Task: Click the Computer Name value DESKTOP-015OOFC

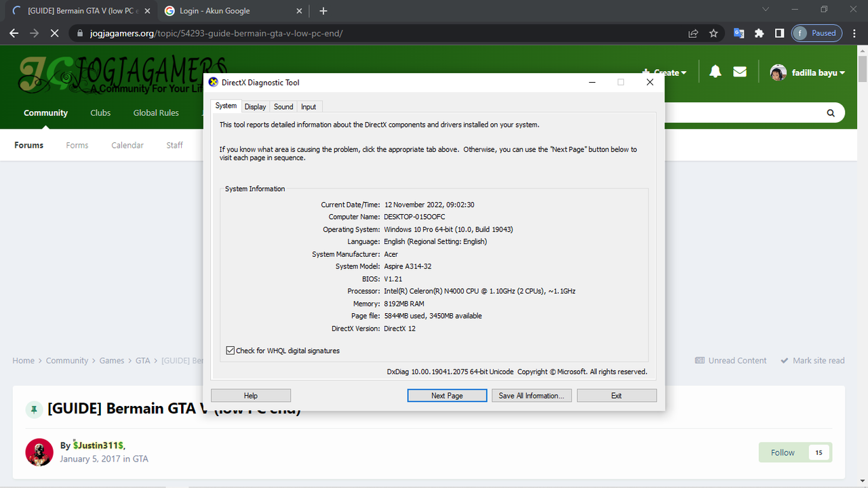Action: click(x=414, y=217)
